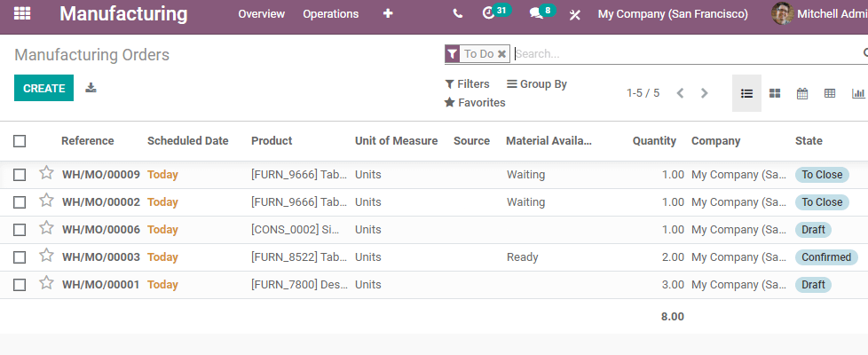The image size is (868, 355).
Task: Click the debug tools icon
Action: (x=575, y=14)
